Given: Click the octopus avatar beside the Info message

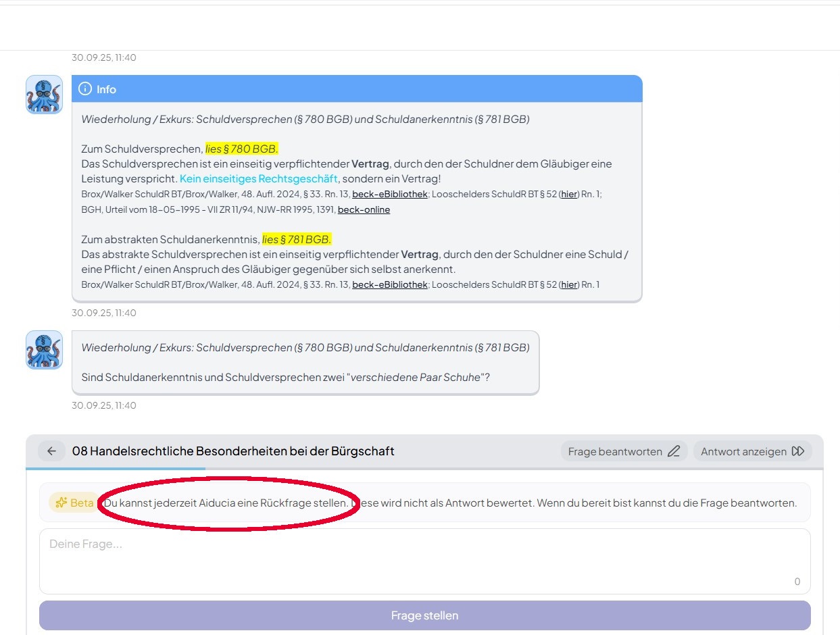Looking at the screenshot, I should pos(44,94).
